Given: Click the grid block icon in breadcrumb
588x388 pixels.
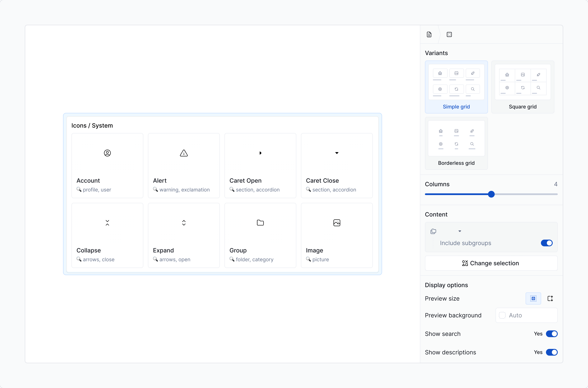Looking at the screenshot, I should pyautogui.click(x=449, y=34).
